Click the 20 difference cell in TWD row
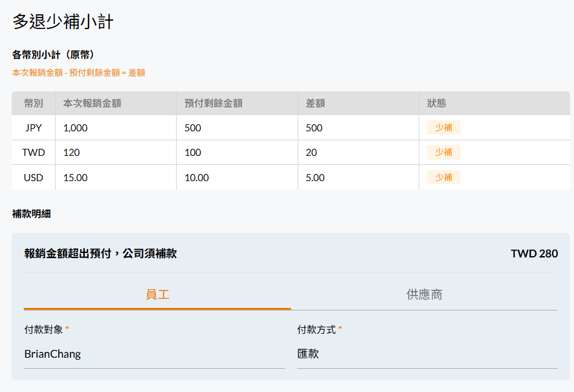This screenshot has height=392, width=574. 359,152
